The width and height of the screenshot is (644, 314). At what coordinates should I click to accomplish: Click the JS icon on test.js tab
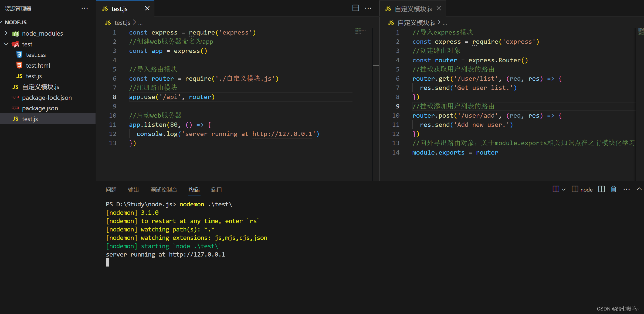coord(105,9)
